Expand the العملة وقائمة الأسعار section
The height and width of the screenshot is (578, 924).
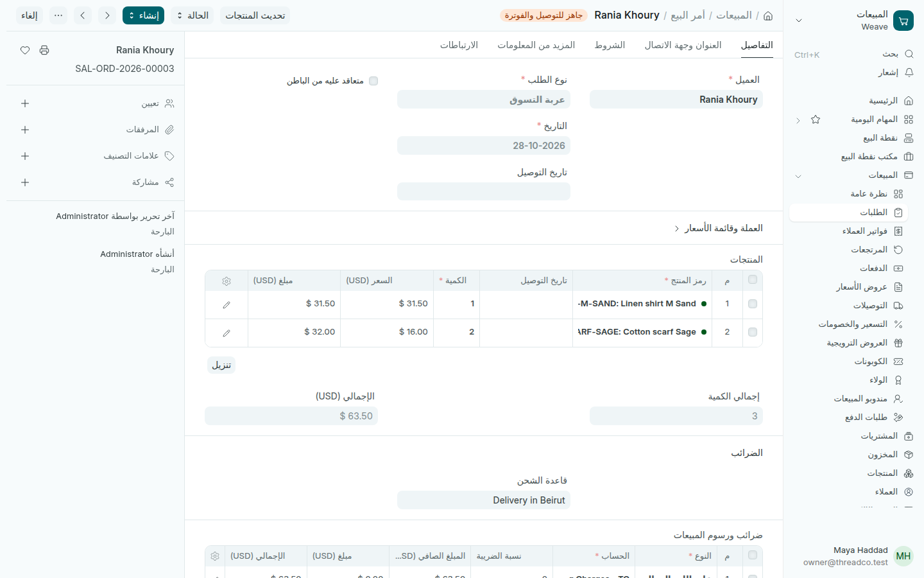click(719, 229)
